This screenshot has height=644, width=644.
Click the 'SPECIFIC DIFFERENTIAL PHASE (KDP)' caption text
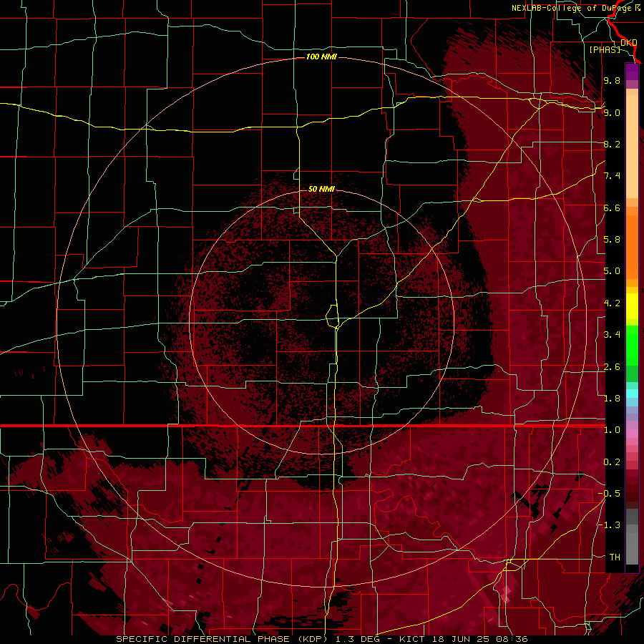point(221,639)
